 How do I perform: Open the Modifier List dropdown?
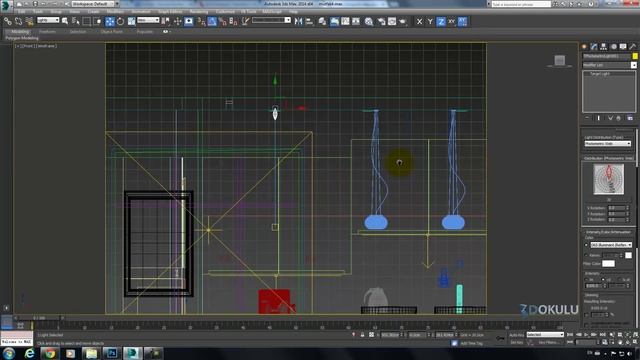(609, 65)
